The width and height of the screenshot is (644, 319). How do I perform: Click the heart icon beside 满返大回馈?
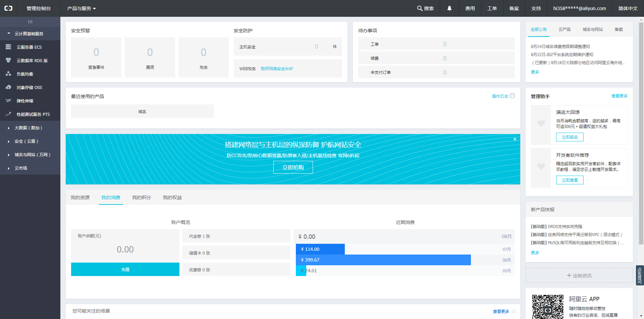pyautogui.click(x=541, y=123)
